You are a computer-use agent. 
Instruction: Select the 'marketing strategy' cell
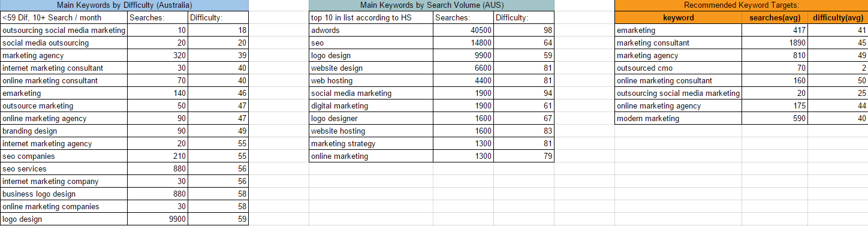point(371,143)
